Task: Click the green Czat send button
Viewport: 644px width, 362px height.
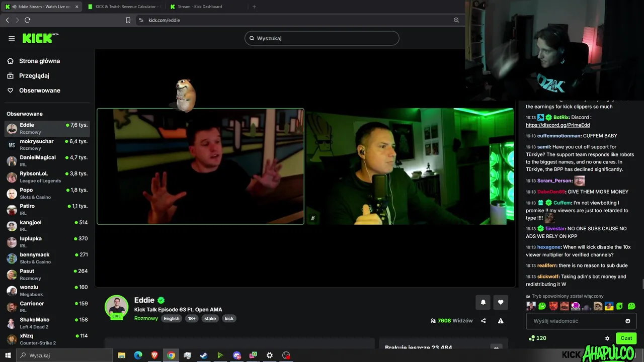Action: point(626,338)
